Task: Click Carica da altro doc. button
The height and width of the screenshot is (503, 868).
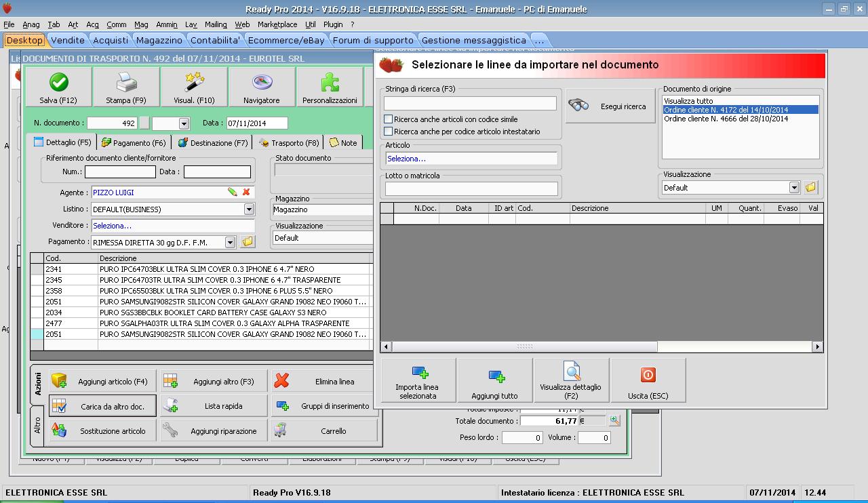Action: (102, 406)
